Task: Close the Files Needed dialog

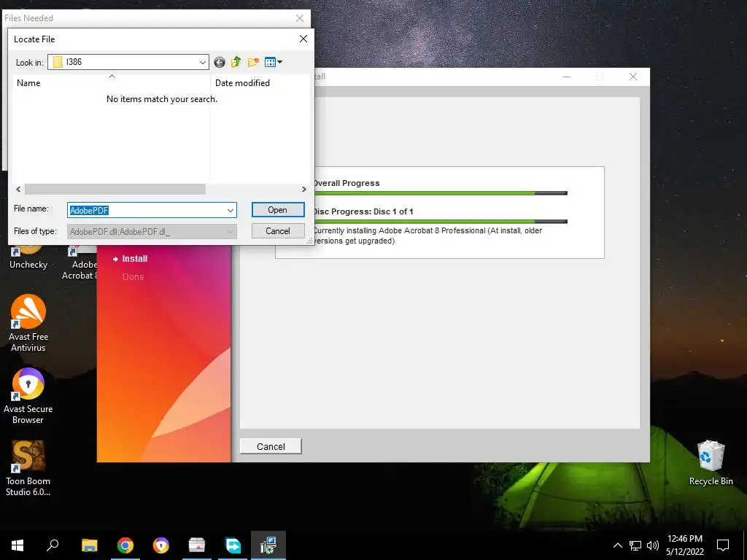Action: [x=300, y=18]
